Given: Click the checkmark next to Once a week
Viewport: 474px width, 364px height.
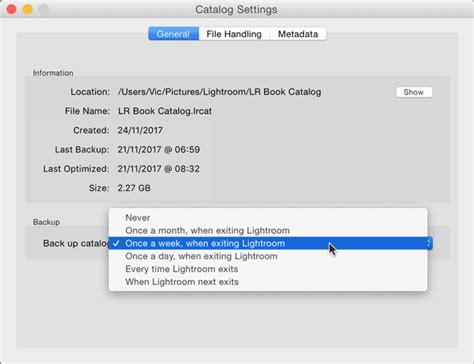Looking at the screenshot, I should (x=116, y=243).
